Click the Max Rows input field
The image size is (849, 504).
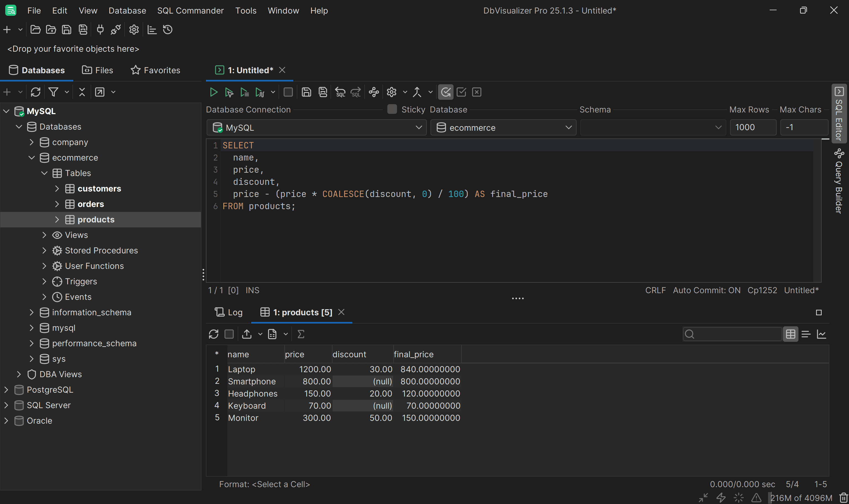coord(753,127)
